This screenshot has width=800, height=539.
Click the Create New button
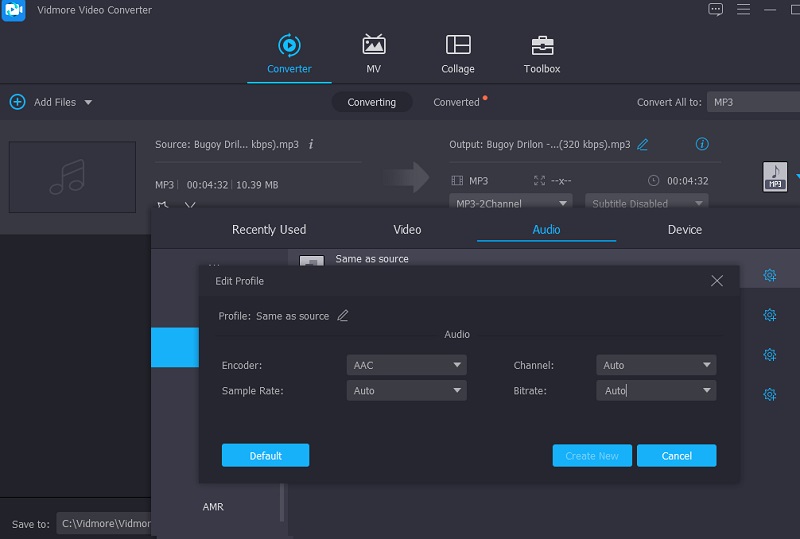point(592,455)
